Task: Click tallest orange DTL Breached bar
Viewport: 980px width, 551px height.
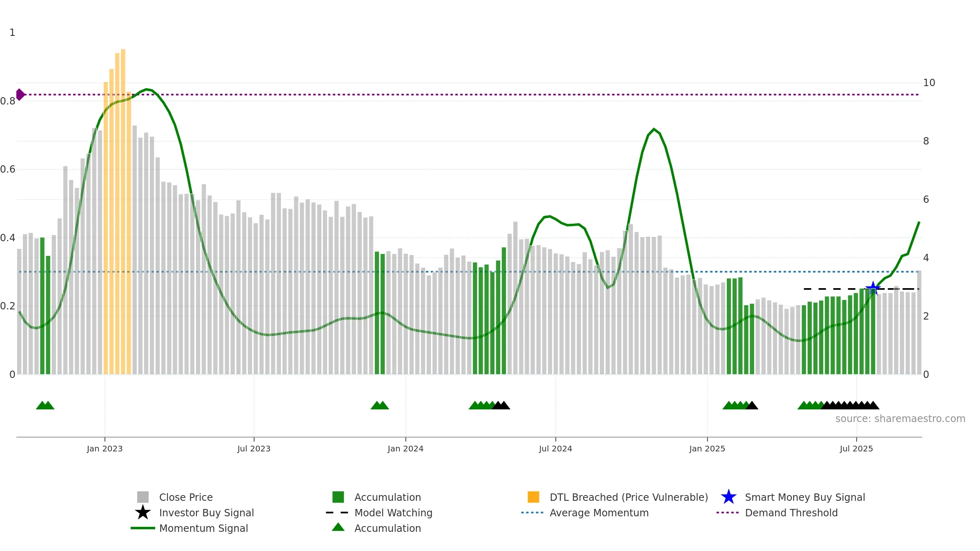Action: 123,211
